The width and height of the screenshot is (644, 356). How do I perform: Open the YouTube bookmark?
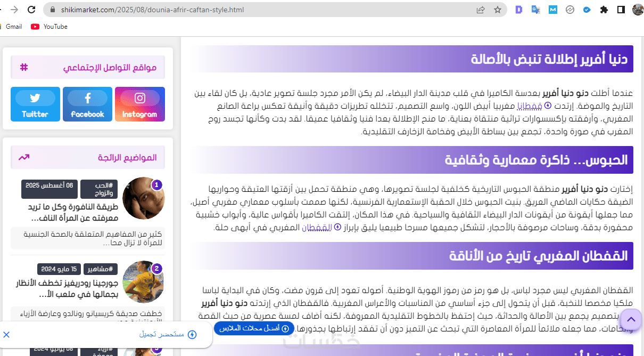(49, 26)
